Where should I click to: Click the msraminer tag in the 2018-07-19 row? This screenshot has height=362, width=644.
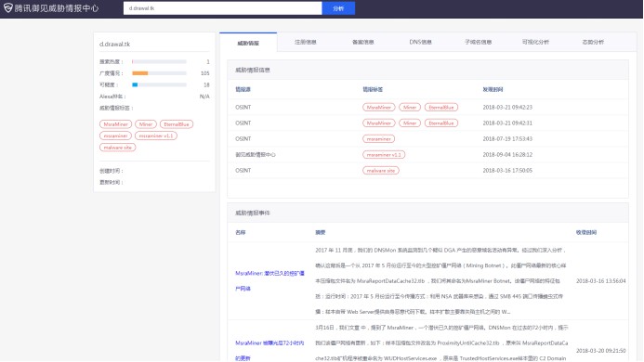point(378,138)
